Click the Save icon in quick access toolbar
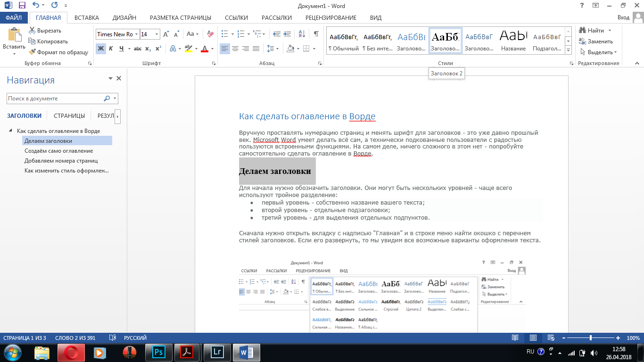The image size is (644, 362). (x=22, y=6)
